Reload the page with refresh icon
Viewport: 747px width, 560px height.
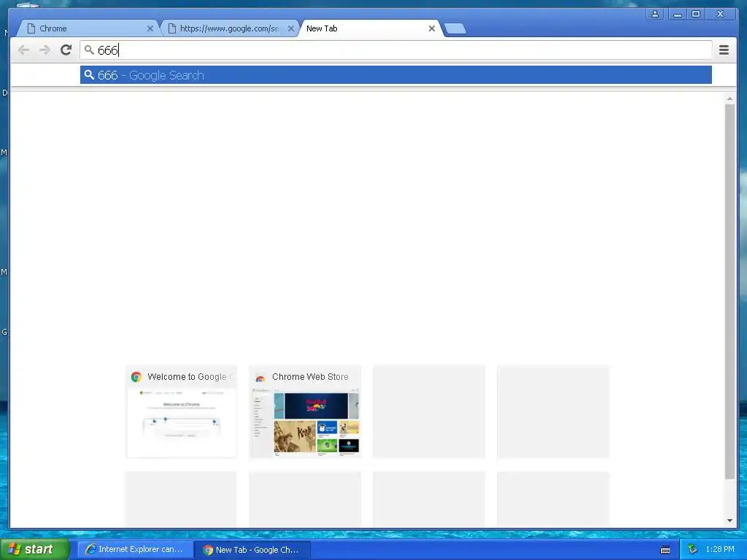click(66, 50)
